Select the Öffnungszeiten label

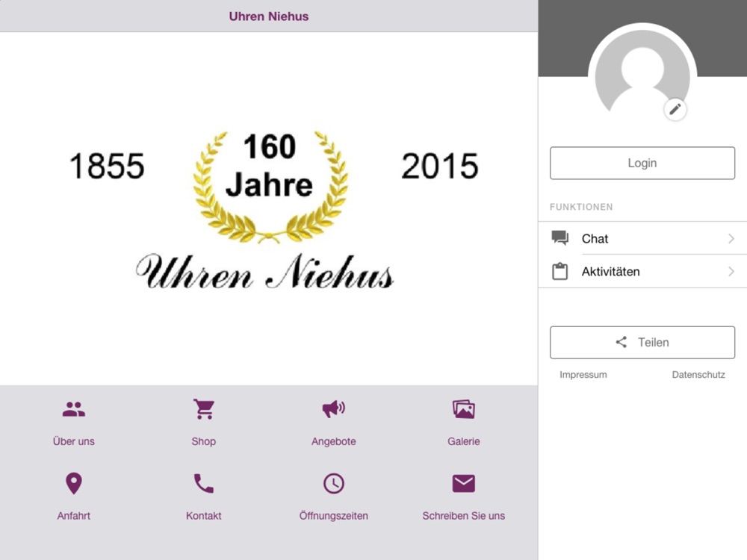(333, 516)
